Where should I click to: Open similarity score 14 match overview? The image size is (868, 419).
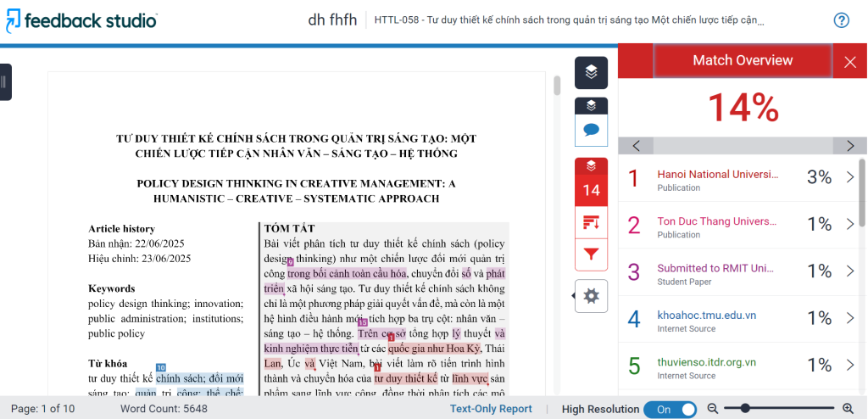click(591, 190)
